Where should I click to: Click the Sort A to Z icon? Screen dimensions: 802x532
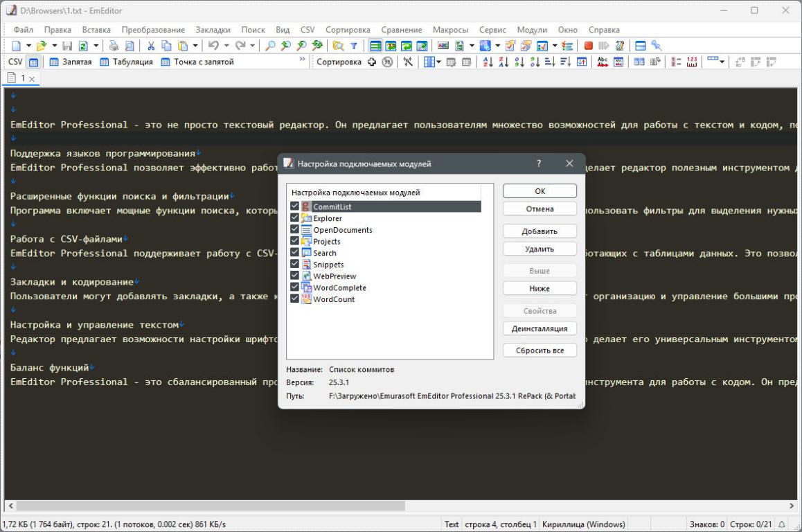click(488, 62)
